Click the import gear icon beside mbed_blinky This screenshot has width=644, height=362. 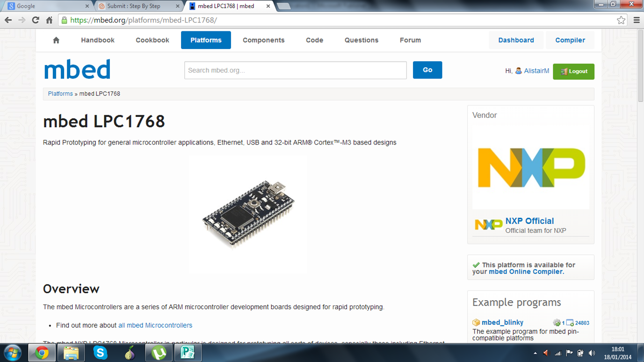click(x=557, y=323)
